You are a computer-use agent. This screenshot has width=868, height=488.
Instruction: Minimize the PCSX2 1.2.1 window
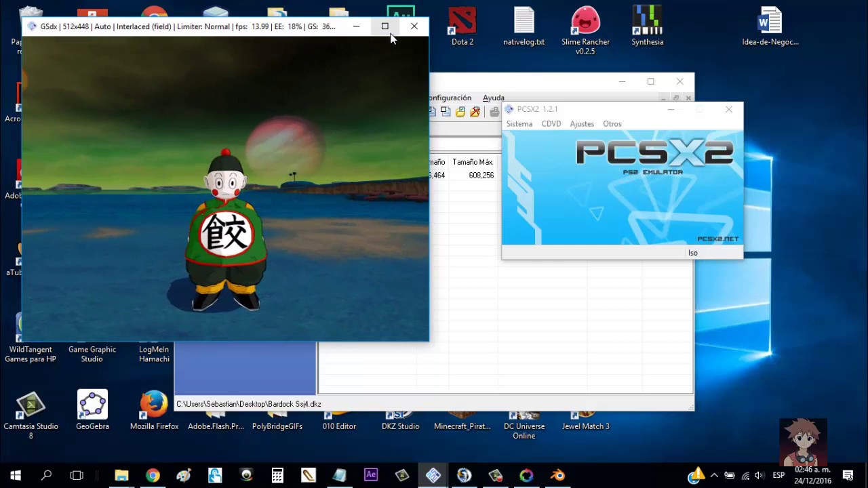tap(671, 109)
